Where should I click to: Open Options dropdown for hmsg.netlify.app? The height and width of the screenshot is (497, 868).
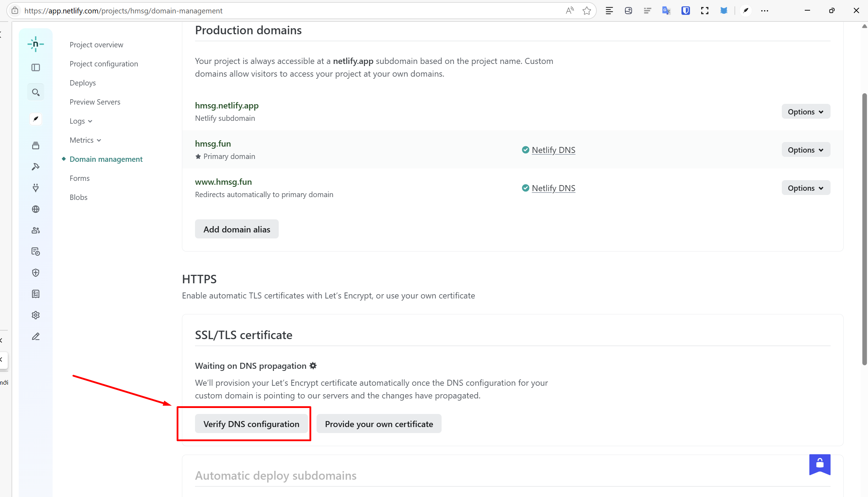click(805, 112)
